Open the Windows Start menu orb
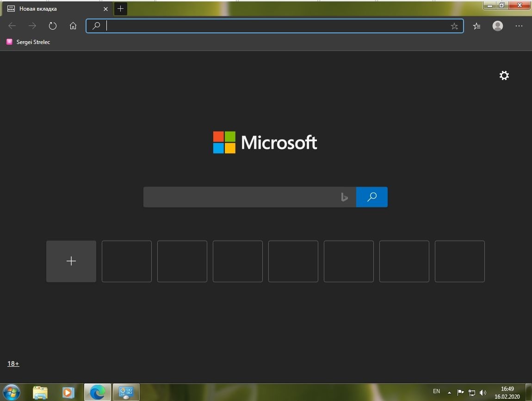The height and width of the screenshot is (401, 532). (x=11, y=393)
